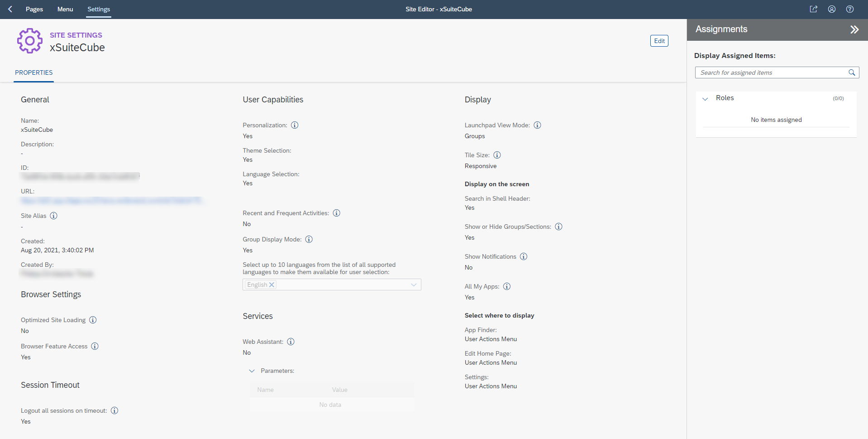Click the Edit button
The width and height of the screenshot is (868, 439).
click(659, 41)
